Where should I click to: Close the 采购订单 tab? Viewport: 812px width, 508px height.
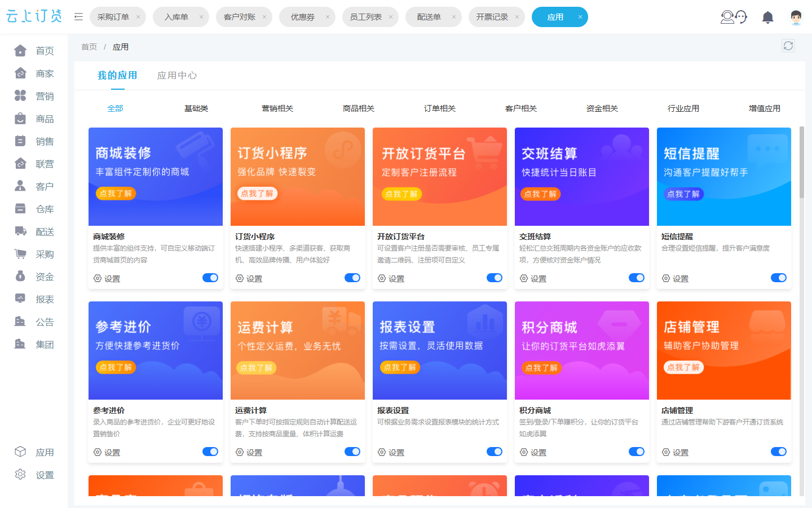[138, 17]
